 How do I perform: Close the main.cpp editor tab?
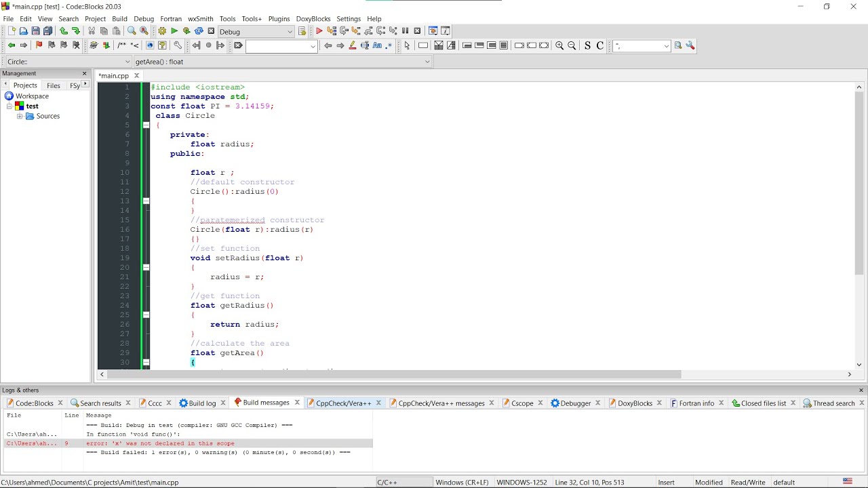tap(136, 76)
